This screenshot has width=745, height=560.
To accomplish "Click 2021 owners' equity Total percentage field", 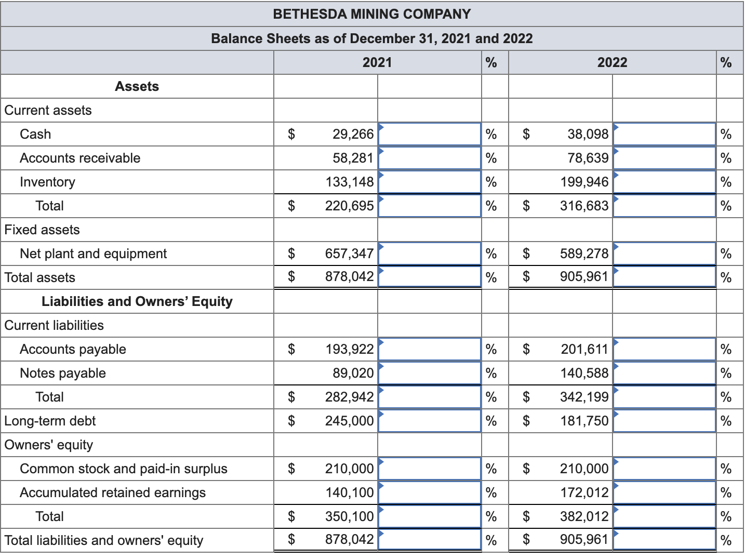I will (430, 516).
